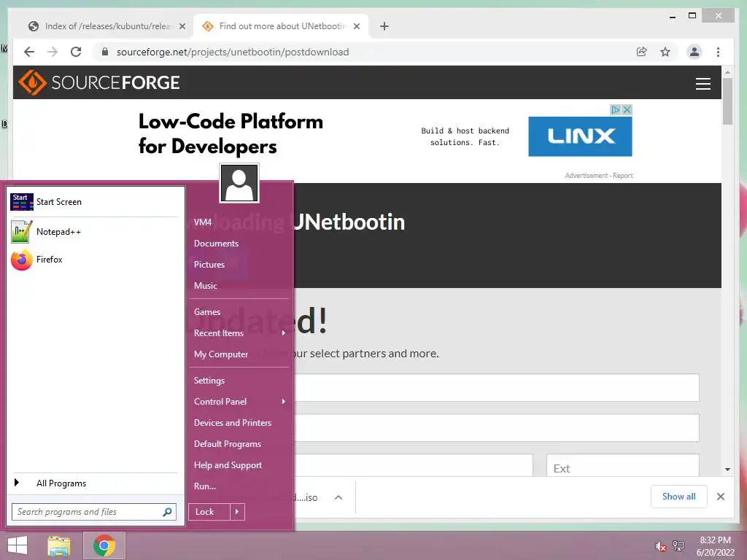Viewport: 747px width, 560px height.
Task: Open Help and Support
Action: (x=239, y=465)
